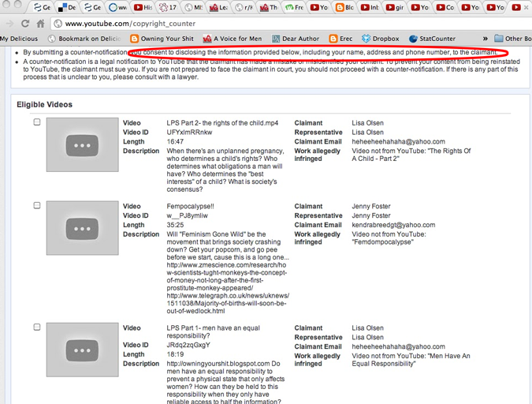Click the length value '35:25'
This screenshot has width=532, height=404.
pos(175,225)
